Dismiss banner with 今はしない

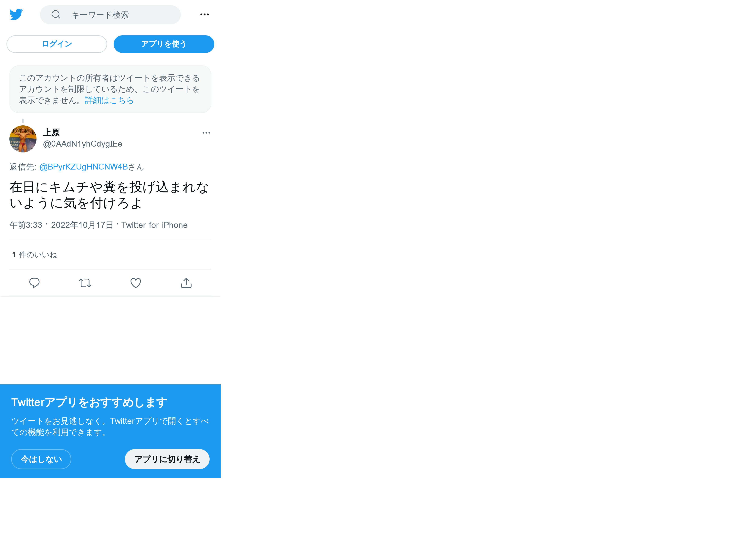(x=41, y=459)
